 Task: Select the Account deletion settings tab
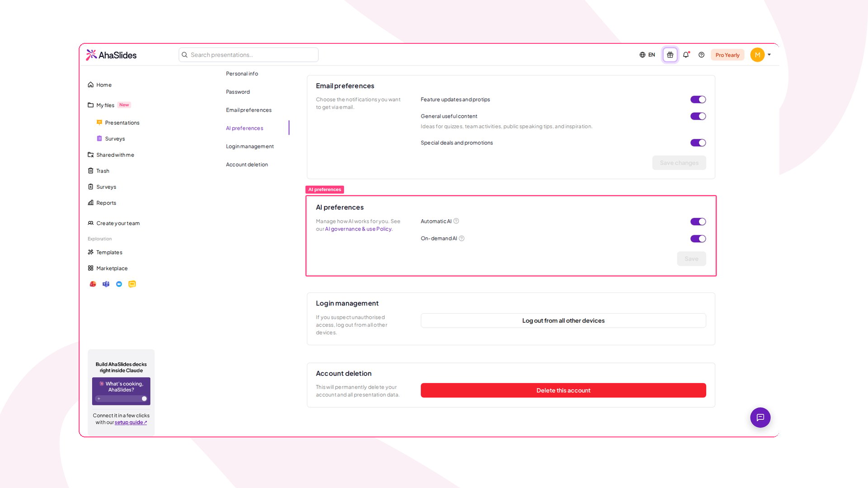coord(247,164)
